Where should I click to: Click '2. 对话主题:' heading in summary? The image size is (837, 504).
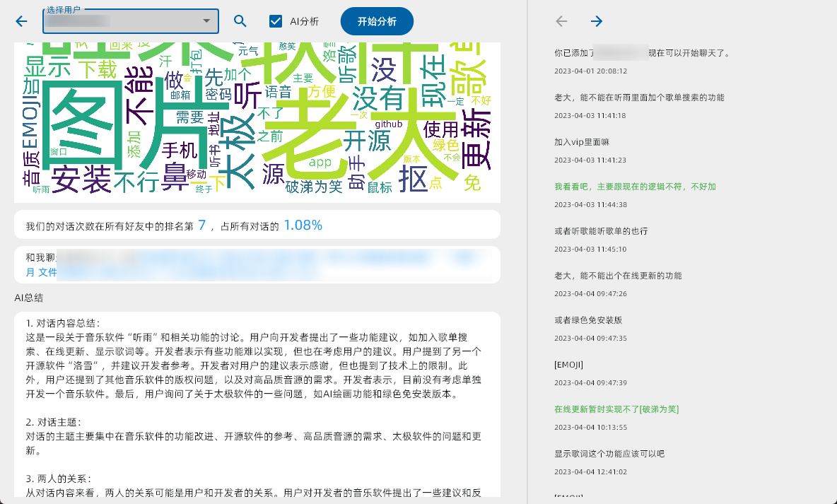tap(54, 422)
